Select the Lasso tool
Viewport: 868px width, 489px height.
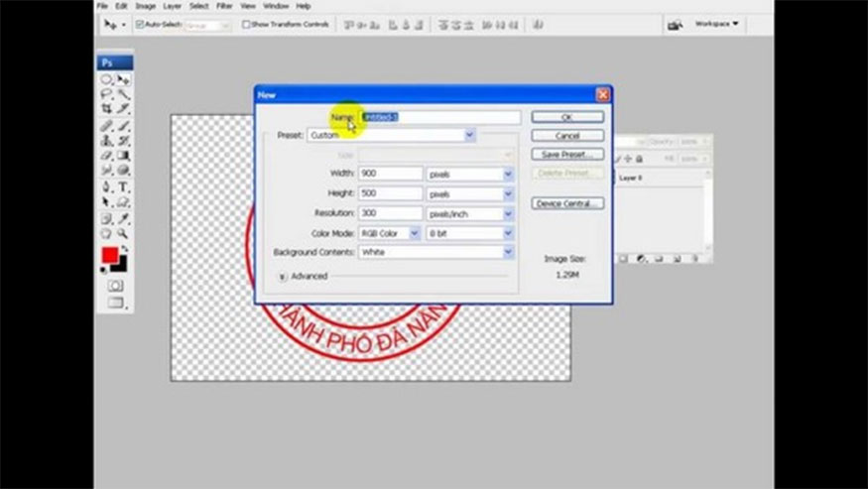pyautogui.click(x=106, y=94)
